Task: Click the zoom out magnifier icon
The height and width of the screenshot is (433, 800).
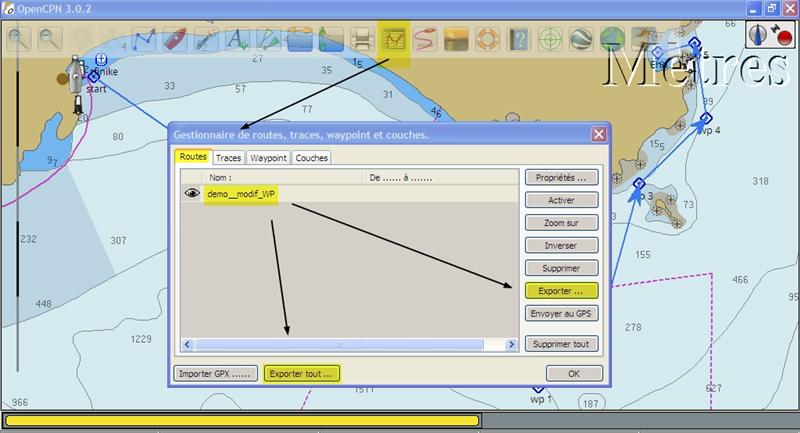Action: 50,40
